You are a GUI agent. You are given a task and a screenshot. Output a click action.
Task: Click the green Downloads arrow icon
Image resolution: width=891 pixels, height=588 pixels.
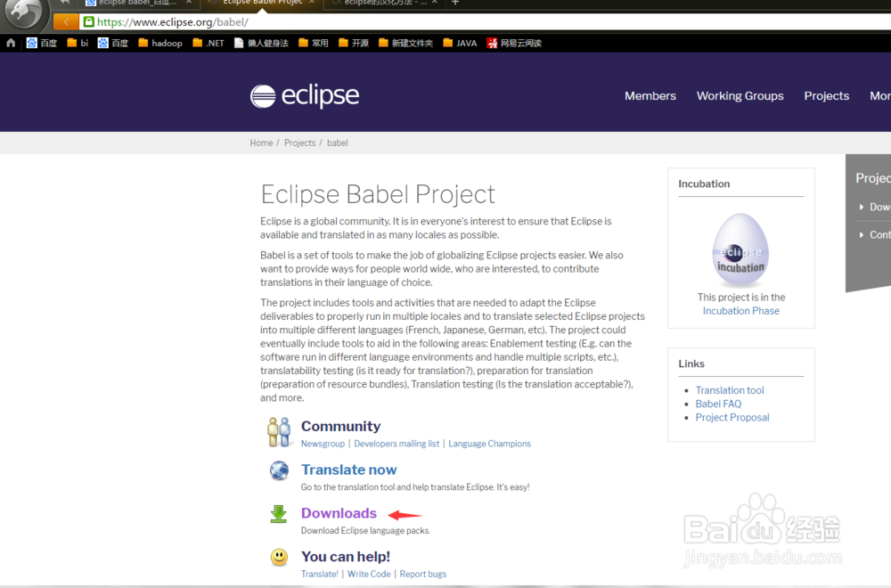pyautogui.click(x=278, y=513)
